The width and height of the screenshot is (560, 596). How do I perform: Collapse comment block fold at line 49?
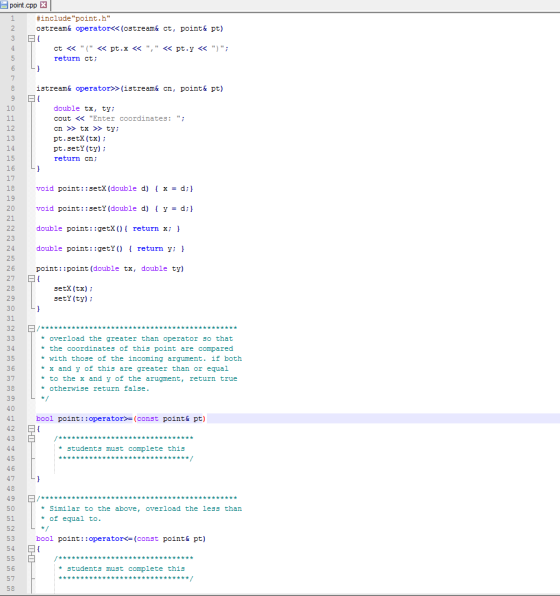31,498
